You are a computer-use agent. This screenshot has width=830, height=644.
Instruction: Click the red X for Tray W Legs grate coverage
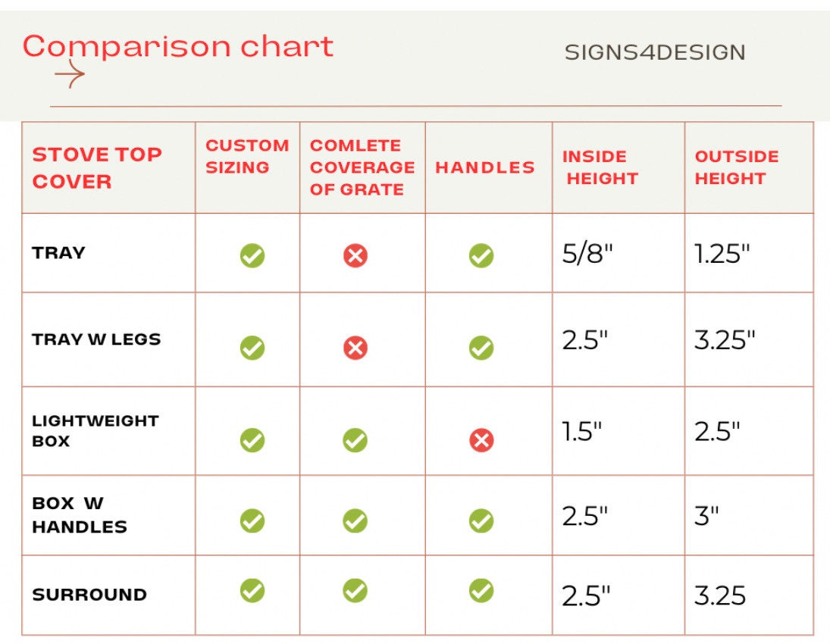pos(355,348)
